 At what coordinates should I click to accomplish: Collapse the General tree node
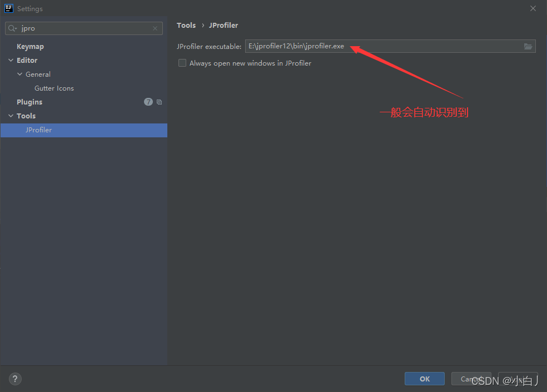point(19,75)
